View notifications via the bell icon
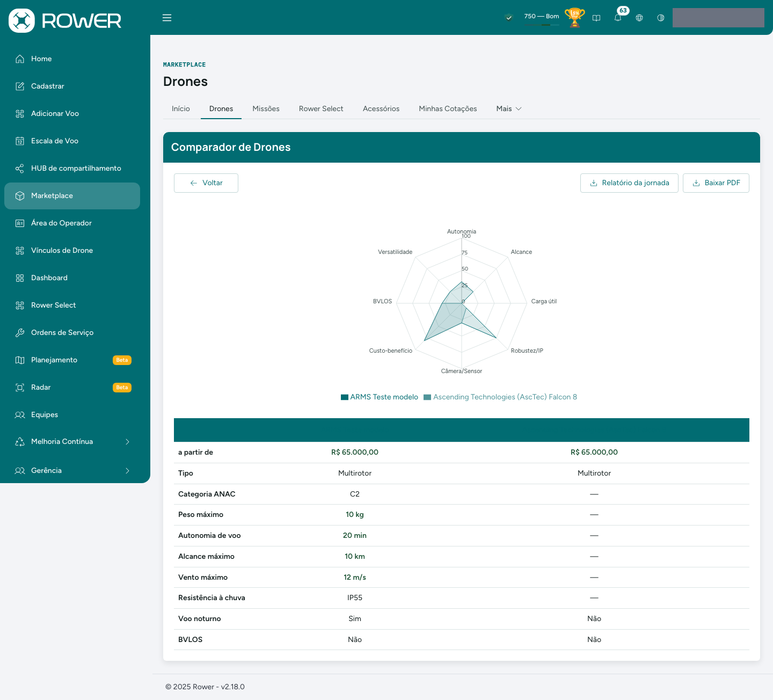Screen dimensions: 773x700 pyautogui.click(x=618, y=18)
